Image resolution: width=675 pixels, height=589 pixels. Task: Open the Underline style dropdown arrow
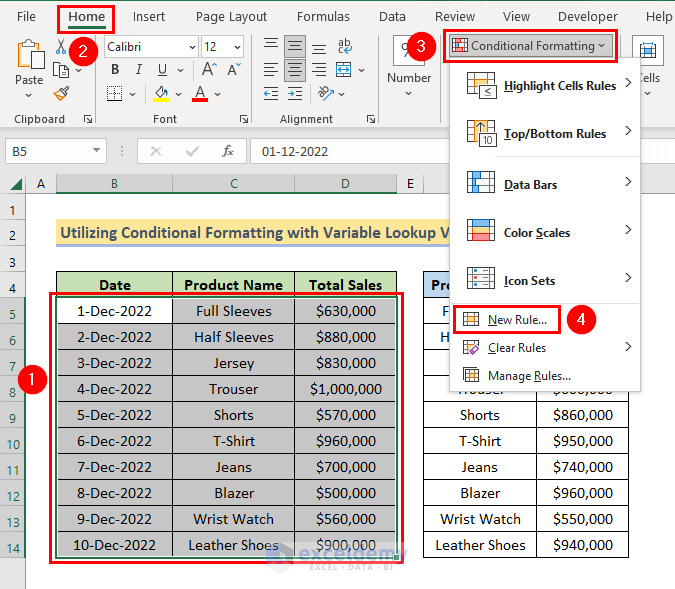180,70
